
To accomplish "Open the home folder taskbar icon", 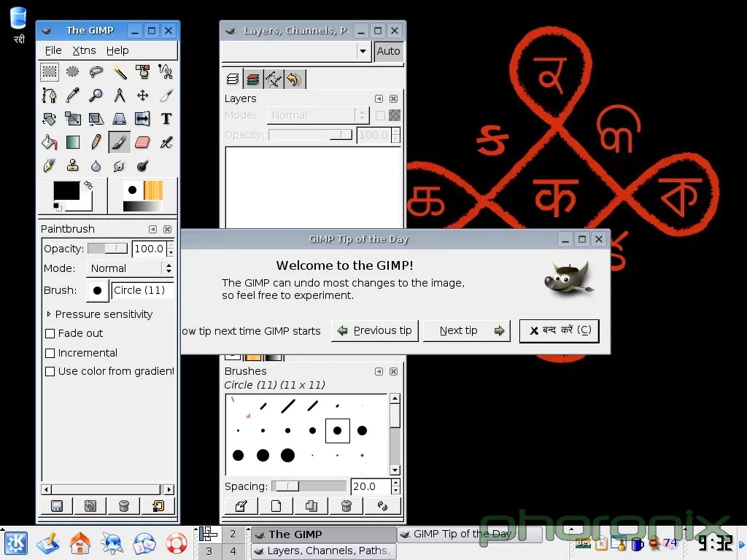I will [80, 542].
